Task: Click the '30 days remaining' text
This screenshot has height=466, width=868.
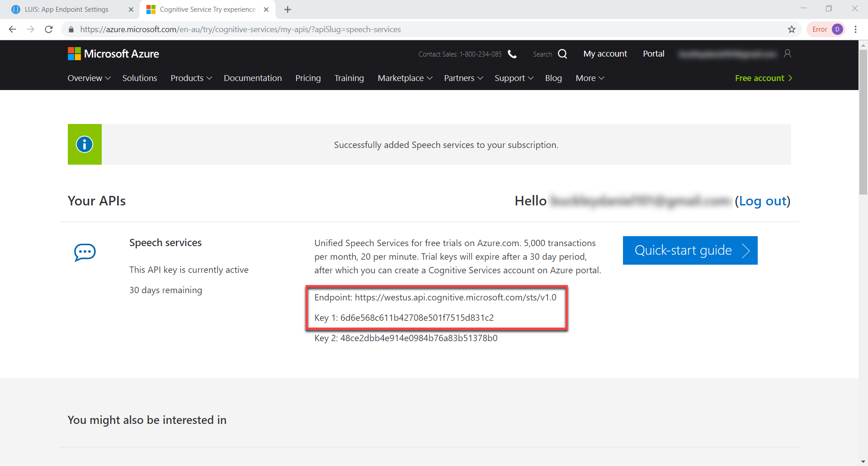Action: click(x=165, y=290)
